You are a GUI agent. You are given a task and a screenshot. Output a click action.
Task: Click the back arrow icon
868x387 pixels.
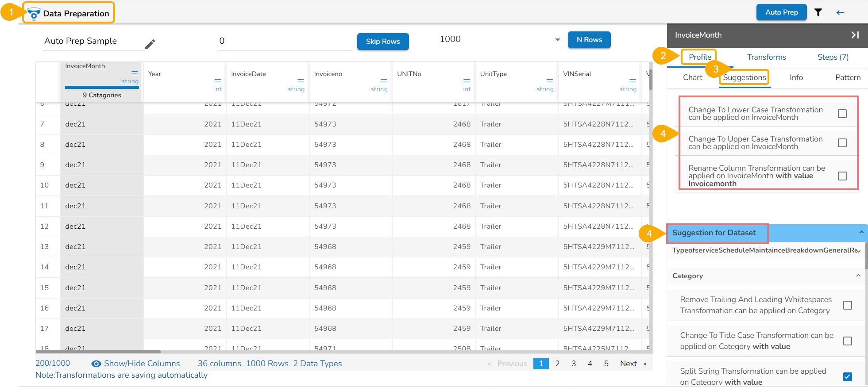840,12
